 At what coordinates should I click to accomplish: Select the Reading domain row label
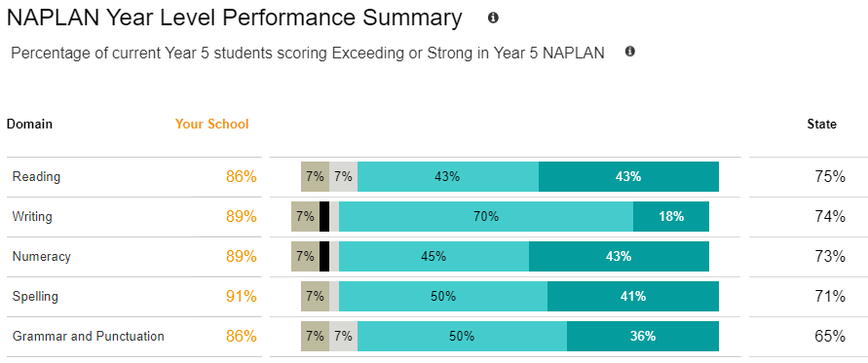pyautogui.click(x=37, y=177)
